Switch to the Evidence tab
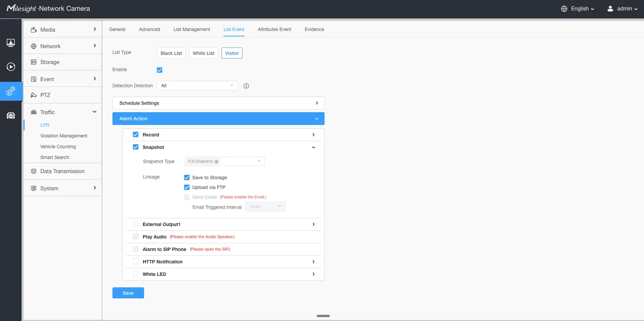644x321 pixels. click(x=314, y=29)
